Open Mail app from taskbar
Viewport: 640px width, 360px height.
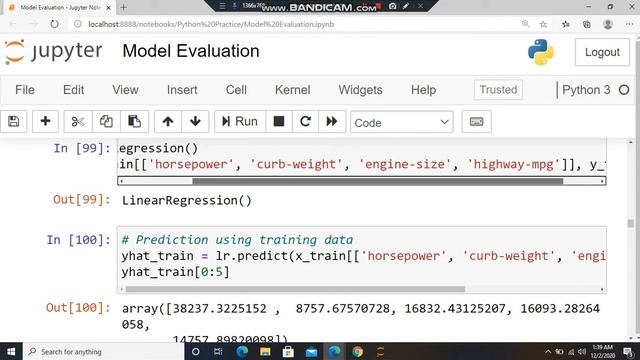311,351
